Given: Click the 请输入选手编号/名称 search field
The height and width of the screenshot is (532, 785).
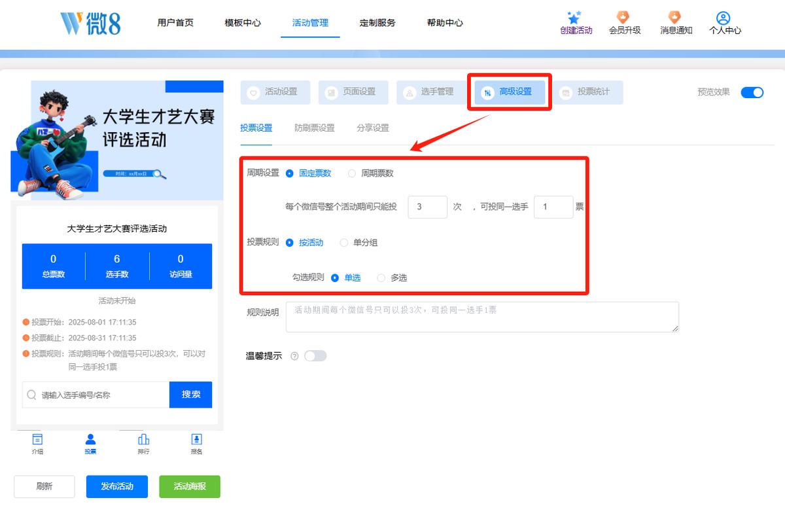Looking at the screenshot, I should [x=96, y=395].
